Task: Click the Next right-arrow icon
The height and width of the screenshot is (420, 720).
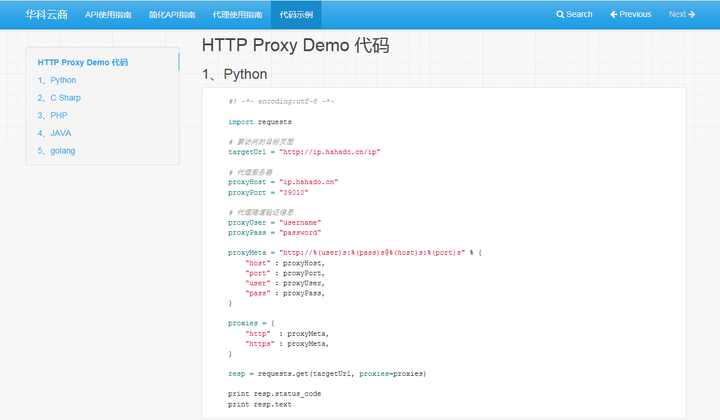Action: [692, 15]
